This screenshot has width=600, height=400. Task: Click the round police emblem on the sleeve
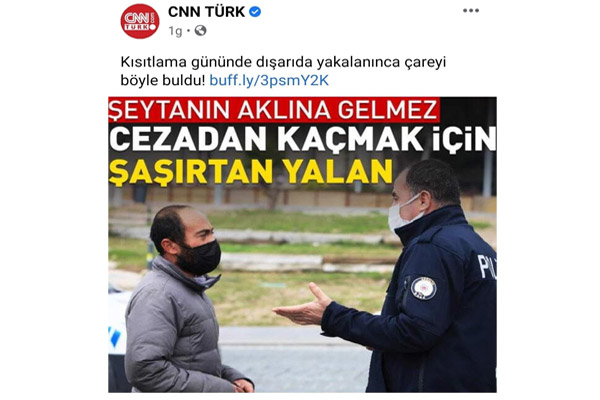423,288
